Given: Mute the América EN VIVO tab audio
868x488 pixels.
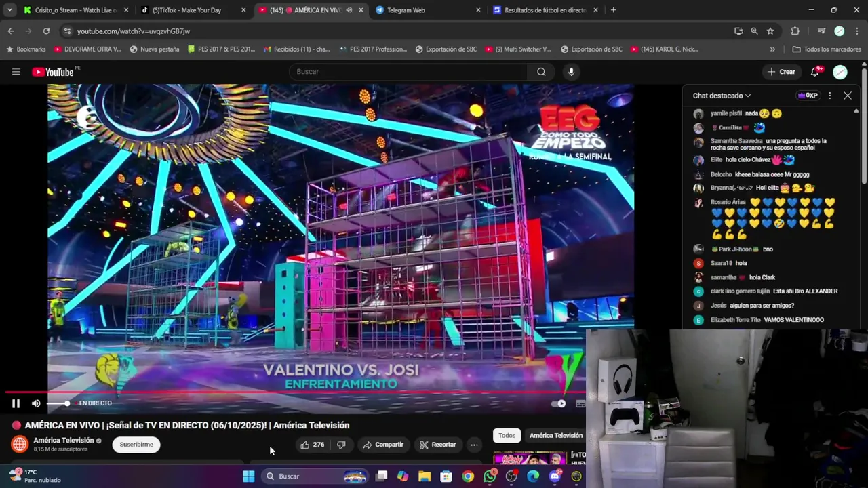Looking at the screenshot, I should [x=349, y=10].
